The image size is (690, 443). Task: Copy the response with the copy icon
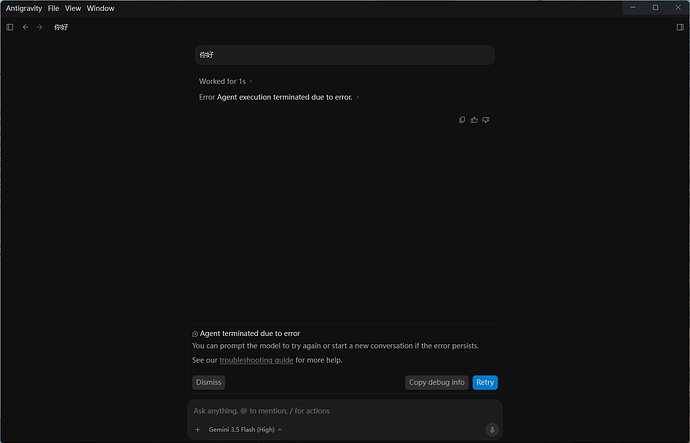(x=462, y=120)
